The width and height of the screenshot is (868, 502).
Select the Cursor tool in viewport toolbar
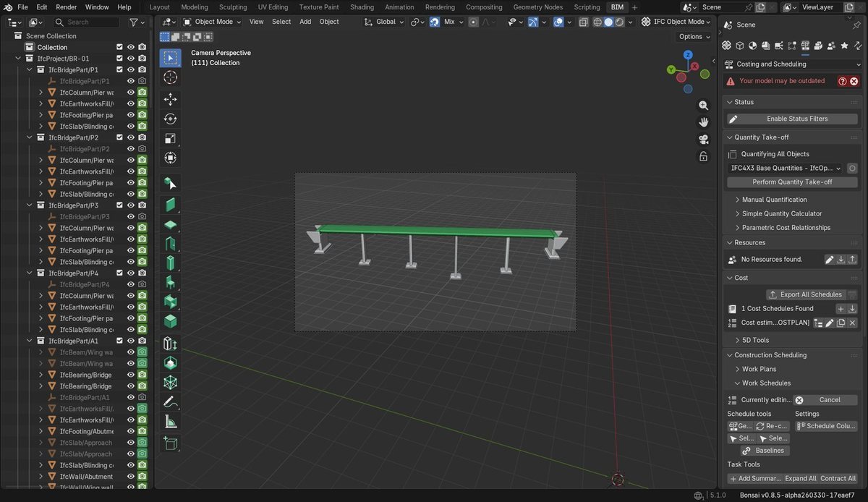[x=170, y=77]
